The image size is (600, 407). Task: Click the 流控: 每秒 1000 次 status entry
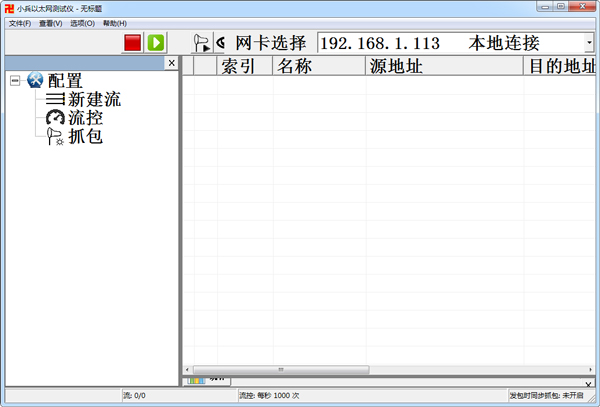pyautogui.click(x=269, y=396)
